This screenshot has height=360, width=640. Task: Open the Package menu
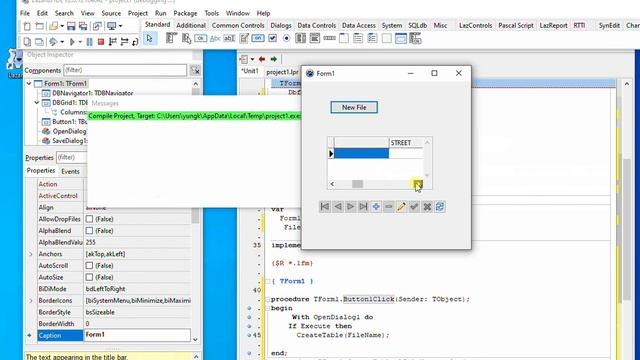pos(185,13)
